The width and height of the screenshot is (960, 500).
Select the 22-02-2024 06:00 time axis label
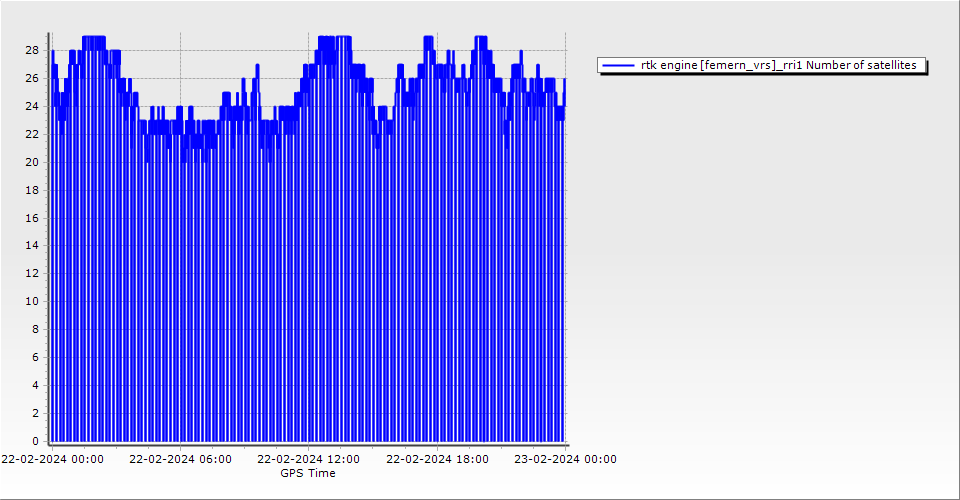pos(180,460)
